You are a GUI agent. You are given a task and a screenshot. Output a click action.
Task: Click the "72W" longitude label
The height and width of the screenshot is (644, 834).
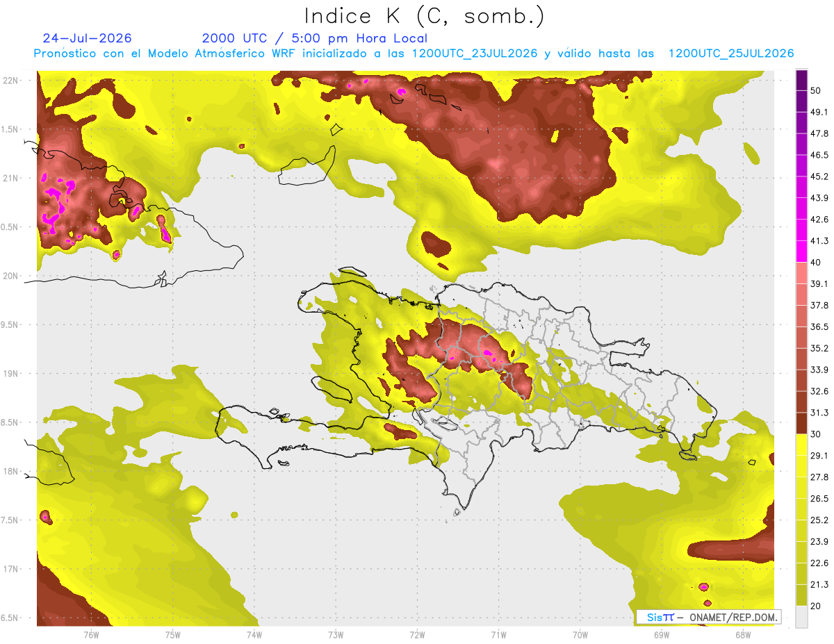pos(417,634)
